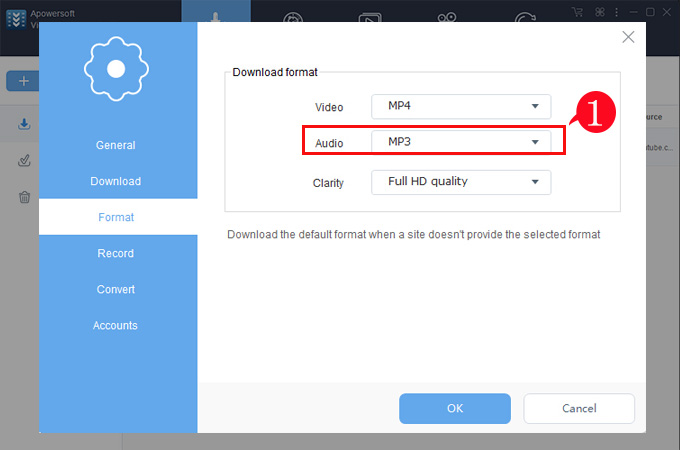This screenshot has height=450, width=680.
Task: Select the Record settings tab
Action: [116, 253]
